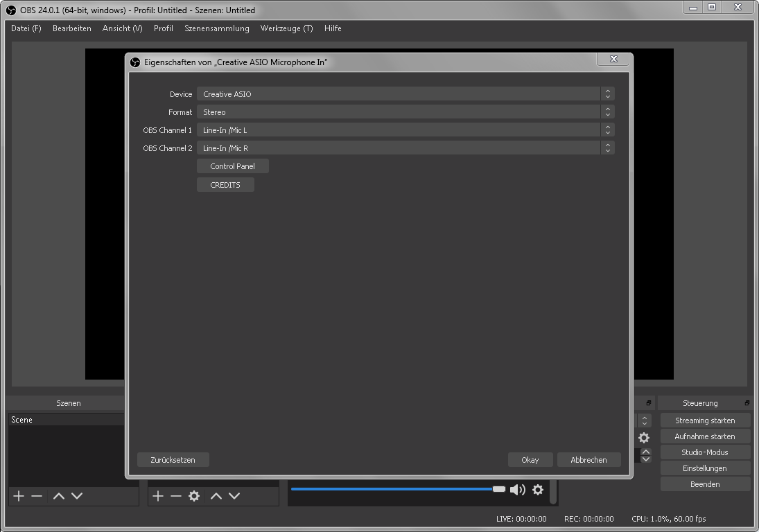The width and height of the screenshot is (759, 532).
Task: Open source properties with the sources gear icon
Action: (x=194, y=496)
